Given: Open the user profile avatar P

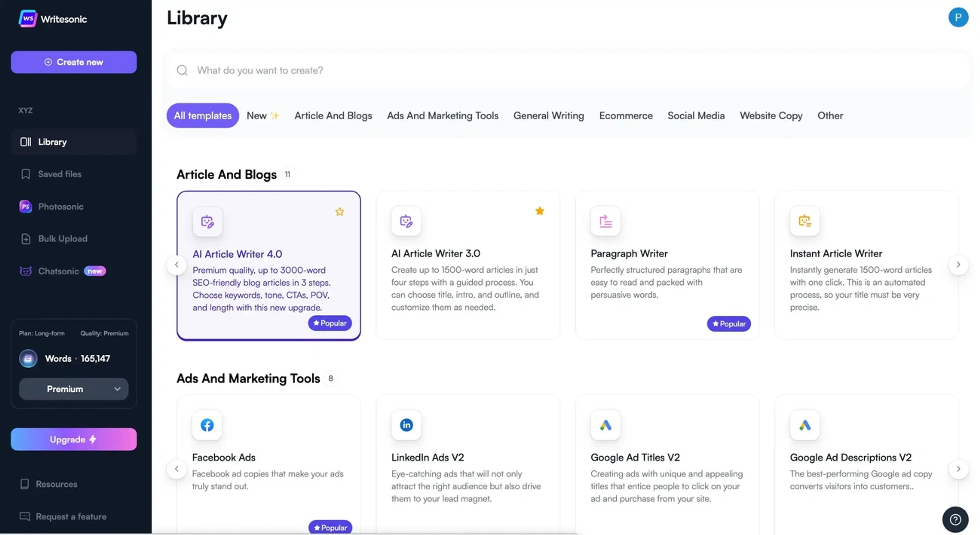Looking at the screenshot, I should (958, 18).
